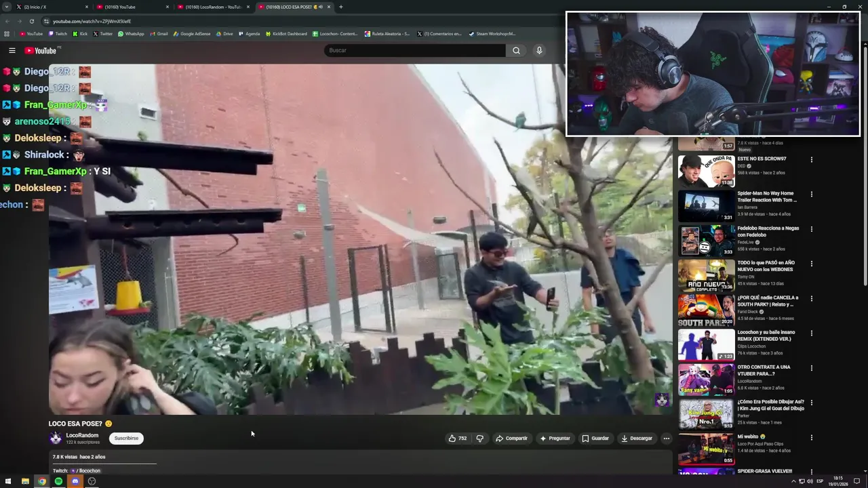Open the LocoRandom channel name link
This screenshot has height=488, width=868.
tap(82, 435)
